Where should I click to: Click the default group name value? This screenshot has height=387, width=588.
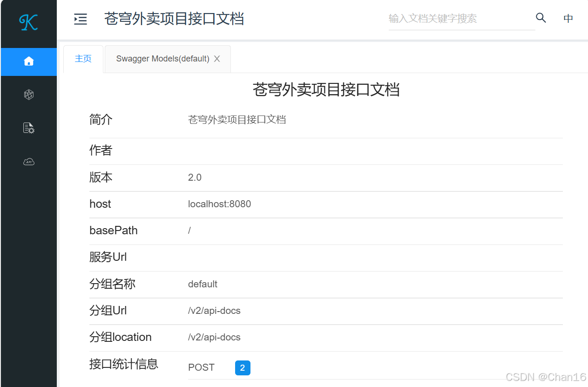click(x=203, y=284)
